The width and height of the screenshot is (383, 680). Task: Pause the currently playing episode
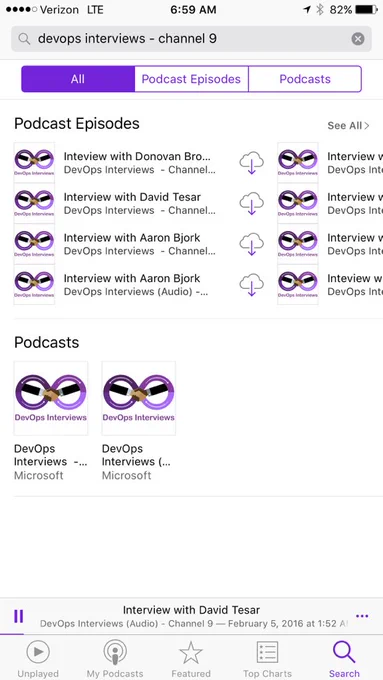point(19,616)
